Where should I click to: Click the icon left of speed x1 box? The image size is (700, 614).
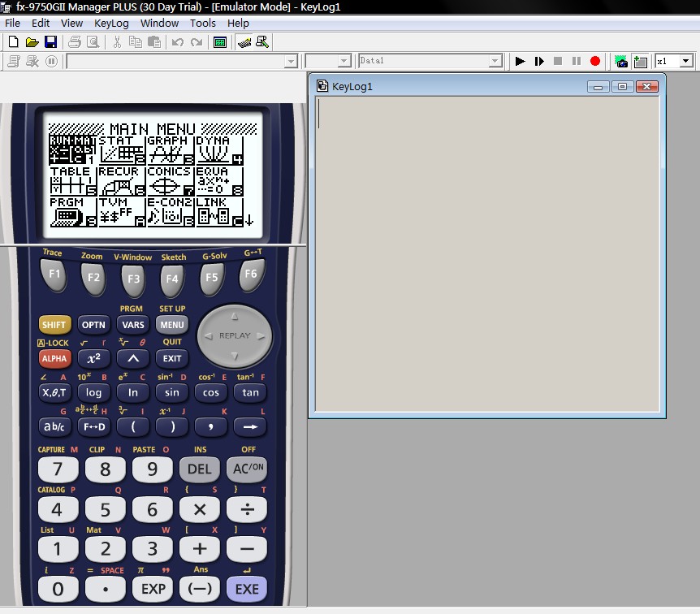click(x=640, y=61)
